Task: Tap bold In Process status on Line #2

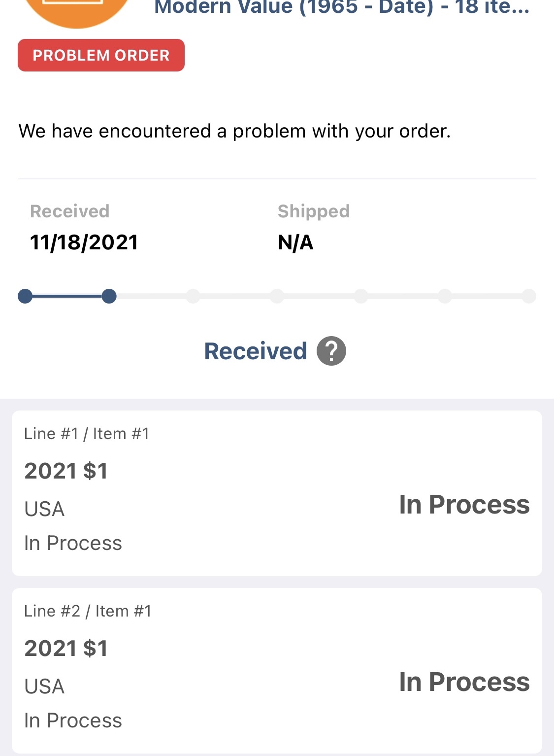Action: (x=464, y=682)
